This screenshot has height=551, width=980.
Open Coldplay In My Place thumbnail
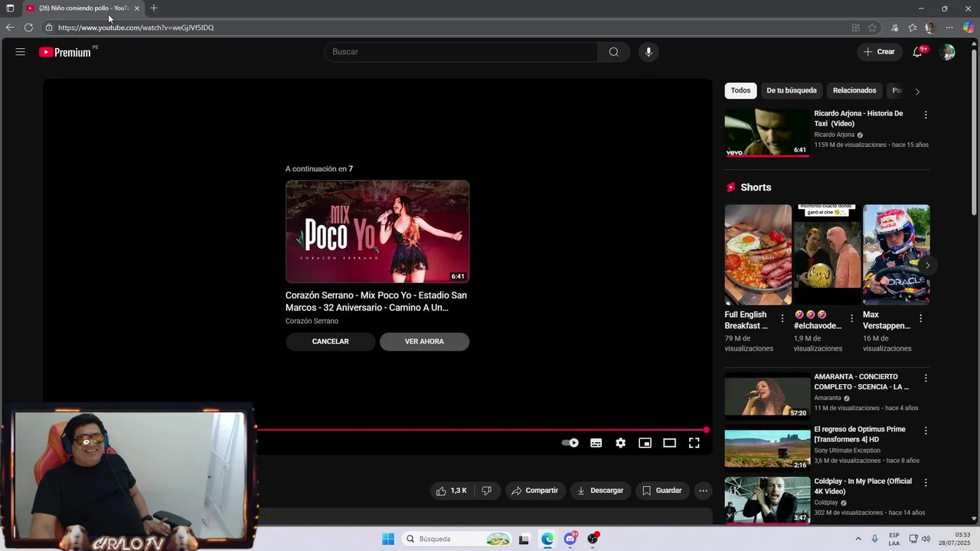coord(767,500)
